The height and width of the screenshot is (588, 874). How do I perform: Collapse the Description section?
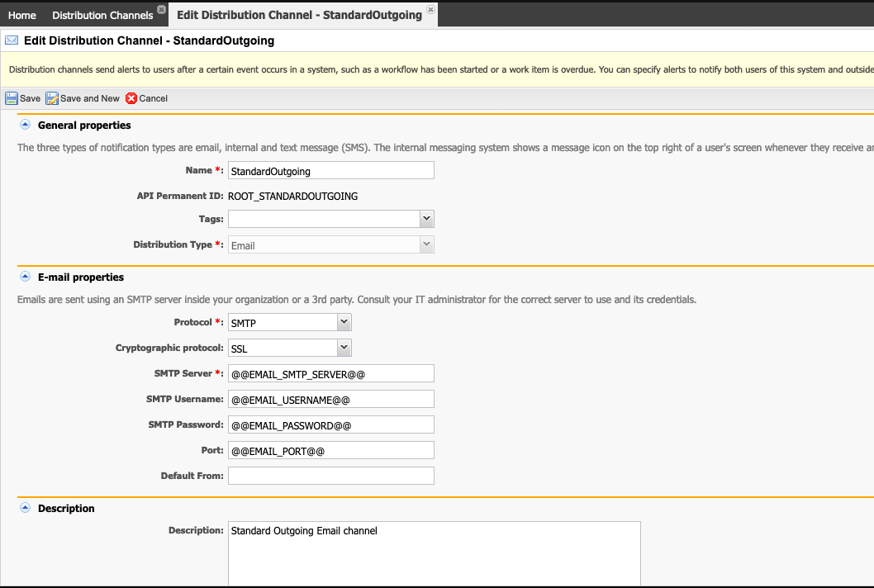click(25, 508)
